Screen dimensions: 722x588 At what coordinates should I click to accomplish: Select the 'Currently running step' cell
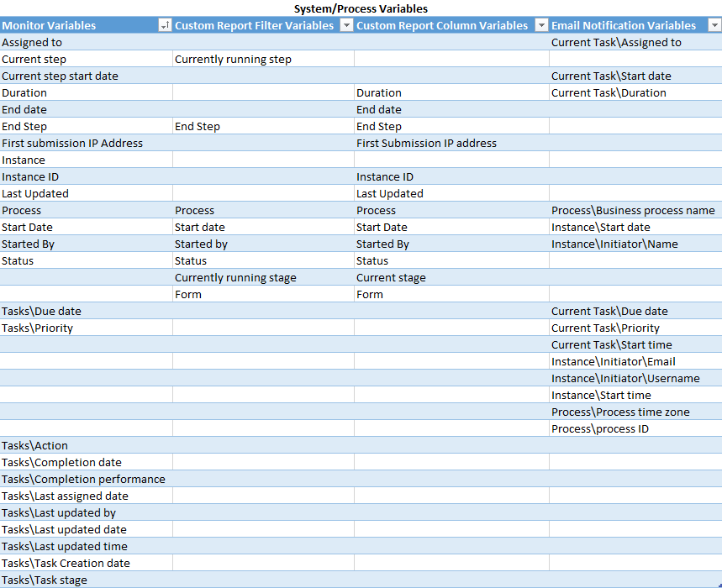coord(263,59)
